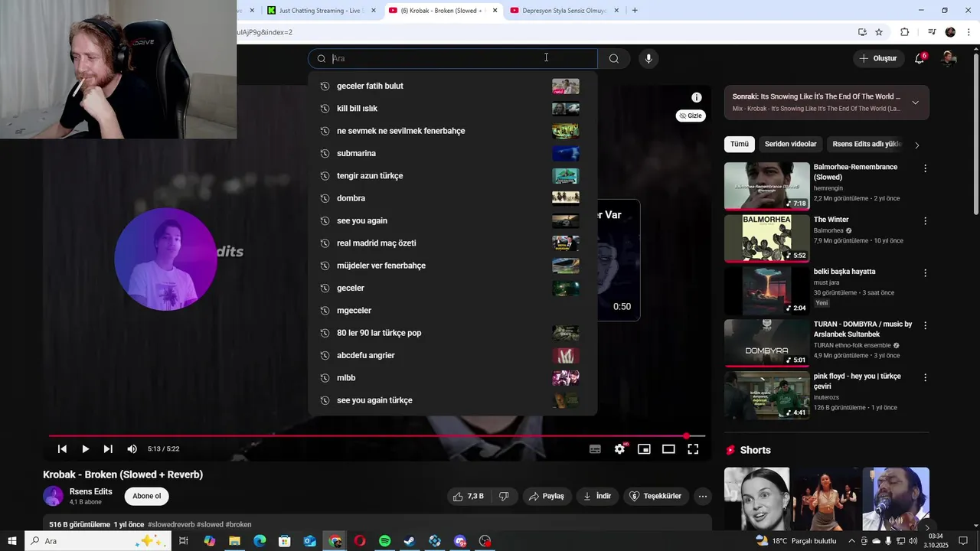Screen dimensions: 980x551
Task: Toggle subtitles in the video player
Action: [595, 449]
